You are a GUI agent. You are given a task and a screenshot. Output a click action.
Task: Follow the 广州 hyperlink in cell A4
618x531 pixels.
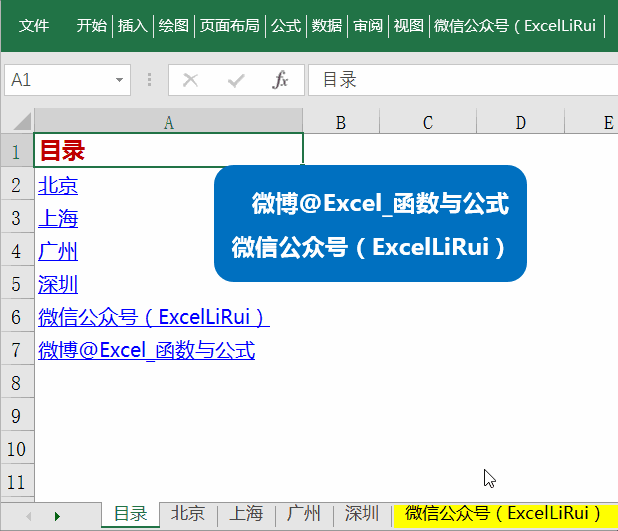point(58,252)
